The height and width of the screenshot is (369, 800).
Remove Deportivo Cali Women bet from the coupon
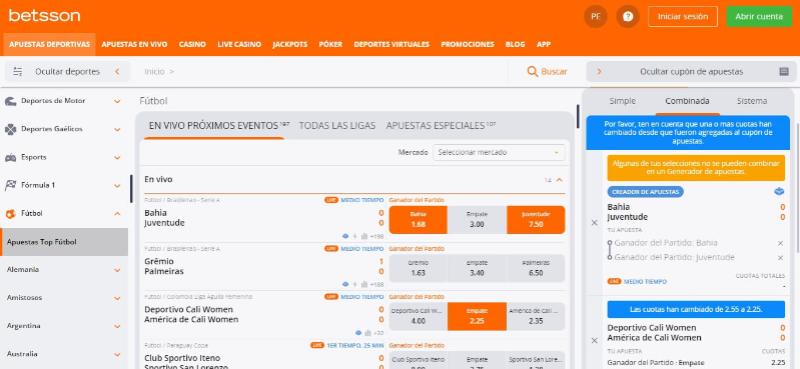pyautogui.click(x=594, y=340)
